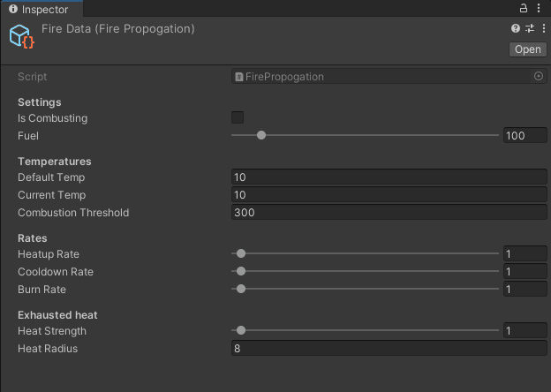Open the preset selector sliders icon
551x392 pixels.
pyautogui.click(x=530, y=28)
